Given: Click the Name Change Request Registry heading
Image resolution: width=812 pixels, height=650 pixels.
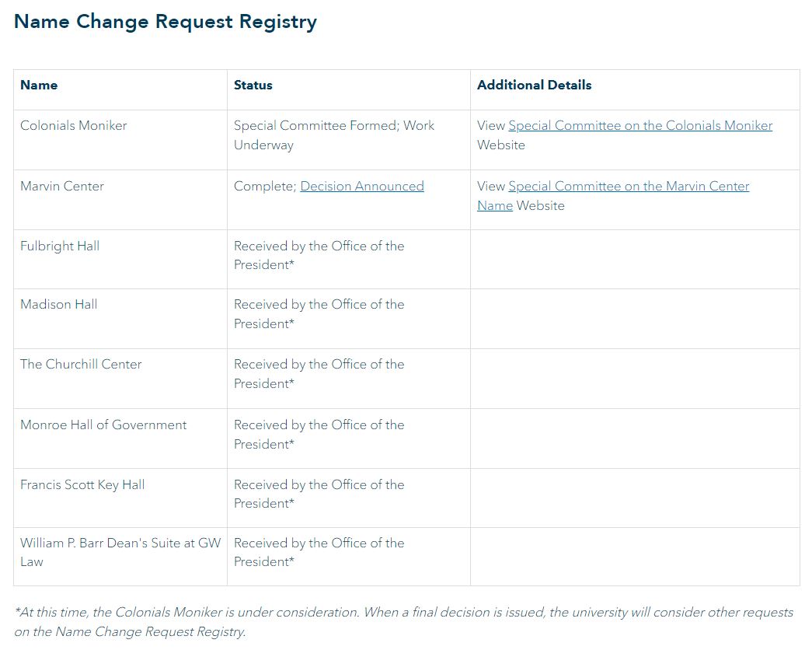Looking at the screenshot, I should pyautogui.click(x=166, y=22).
